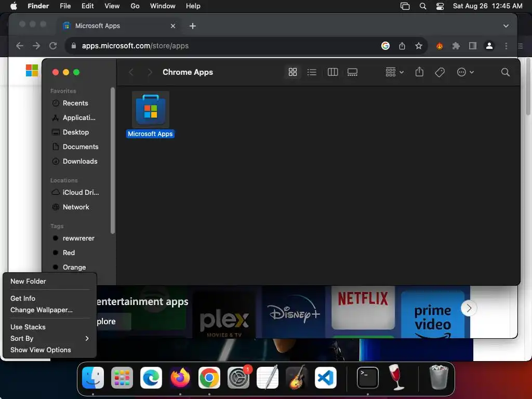Screen dimensions: 532x399
Task: Open Chrome extensions puzzle icon
Action: tap(456, 46)
